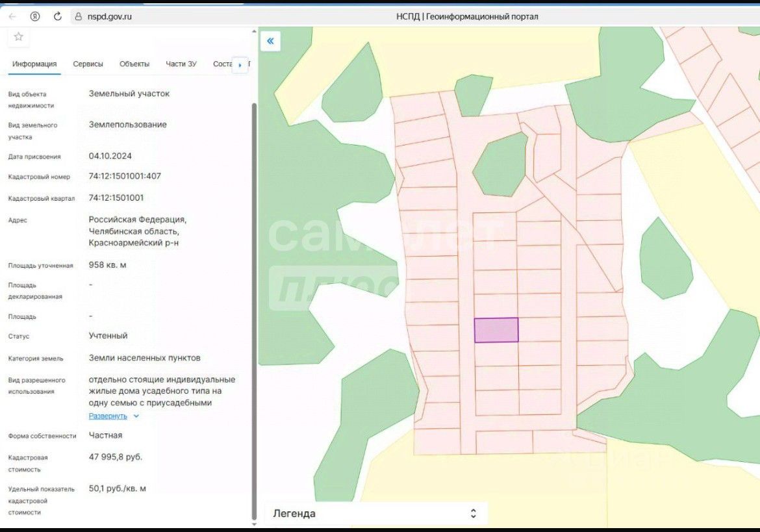Switch to the Объекты tab
760x532 pixels.
[134, 64]
